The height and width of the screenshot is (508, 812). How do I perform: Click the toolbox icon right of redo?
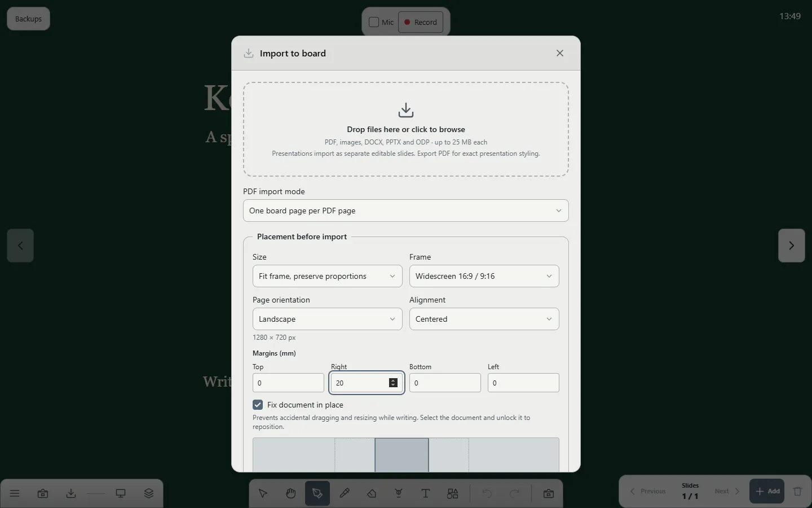click(x=548, y=494)
